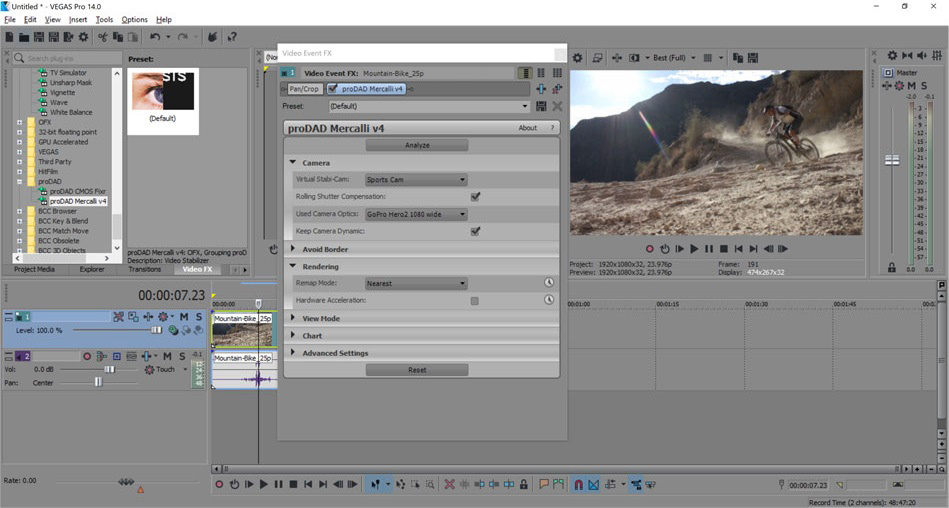Open Virtual Stabi-Cam dropdown showing Sports Cam
Viewport: 949px width, 508px height.
click(x=416, y=180)
